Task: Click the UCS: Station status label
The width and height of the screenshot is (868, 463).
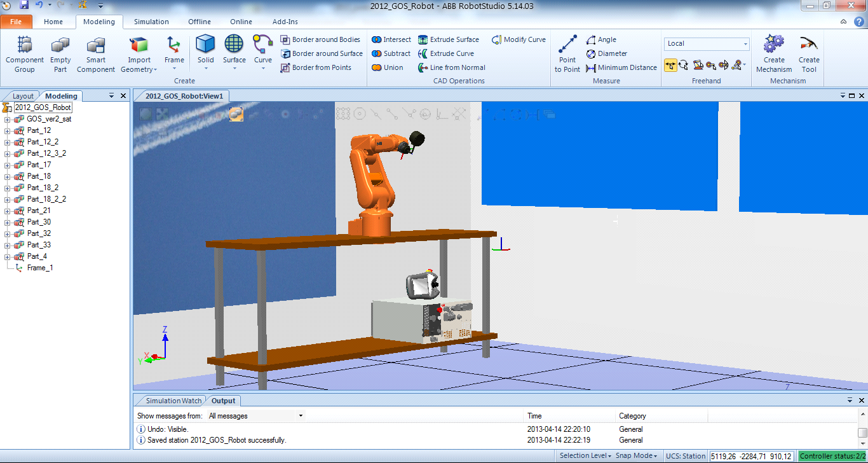Action: click(686, 455)
